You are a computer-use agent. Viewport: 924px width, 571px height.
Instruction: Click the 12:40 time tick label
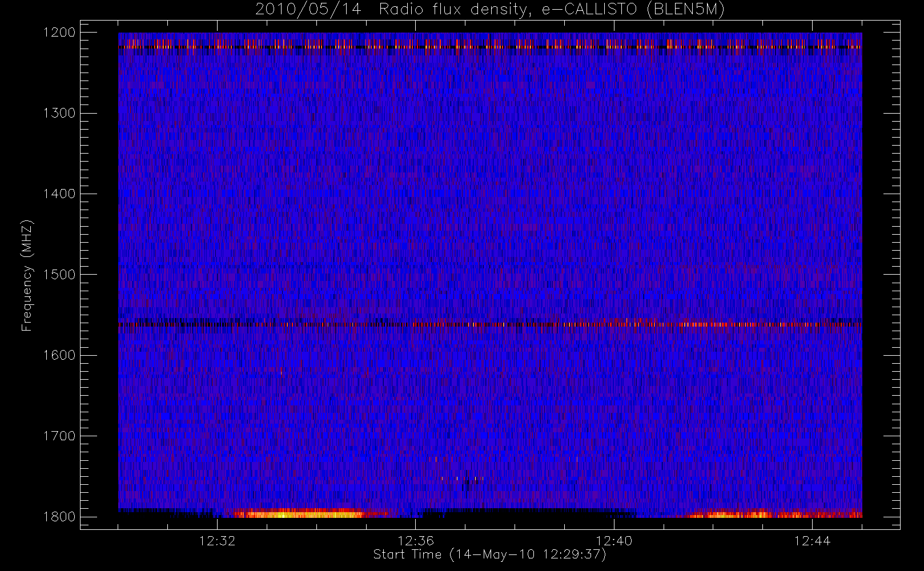614,540
